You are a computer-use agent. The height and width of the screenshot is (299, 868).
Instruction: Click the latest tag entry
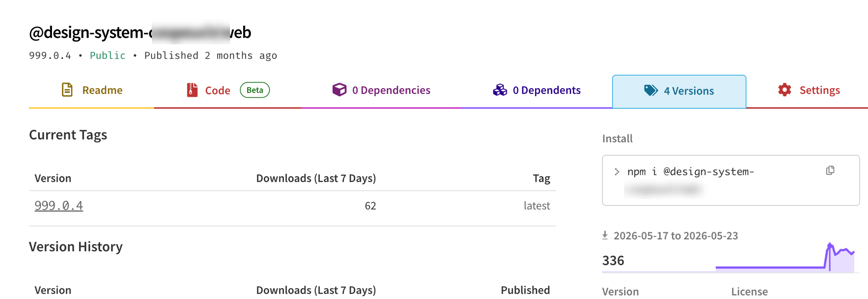(537, 206)
